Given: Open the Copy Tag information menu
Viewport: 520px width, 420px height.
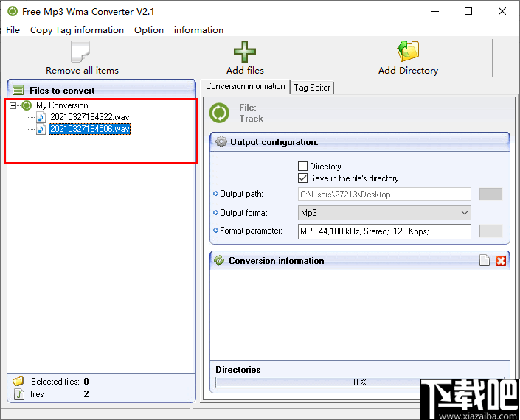Looking at the screenshot, I should point(77,29).
